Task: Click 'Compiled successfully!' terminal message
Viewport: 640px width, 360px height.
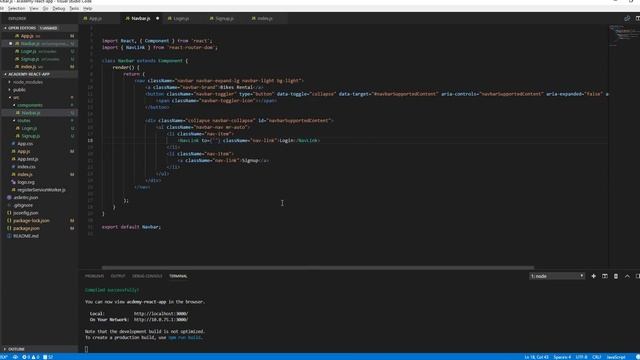Action: (112, 290)
